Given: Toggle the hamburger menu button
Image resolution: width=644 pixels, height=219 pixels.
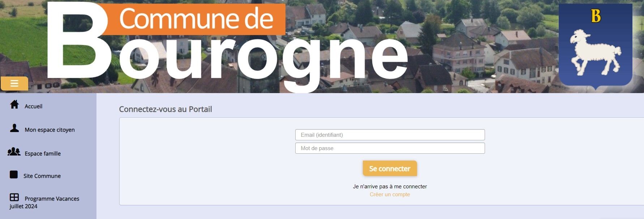Looking at the screenshot, I should (14, 84).
